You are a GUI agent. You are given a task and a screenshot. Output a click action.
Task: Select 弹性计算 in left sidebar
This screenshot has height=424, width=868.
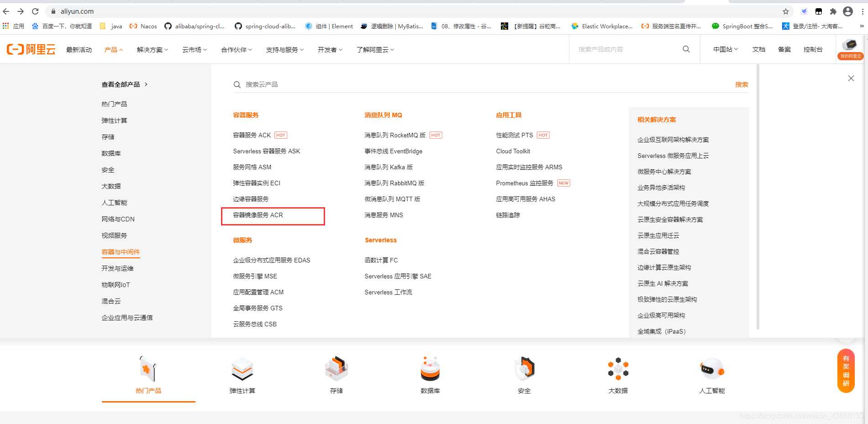[x=115, y=120]
